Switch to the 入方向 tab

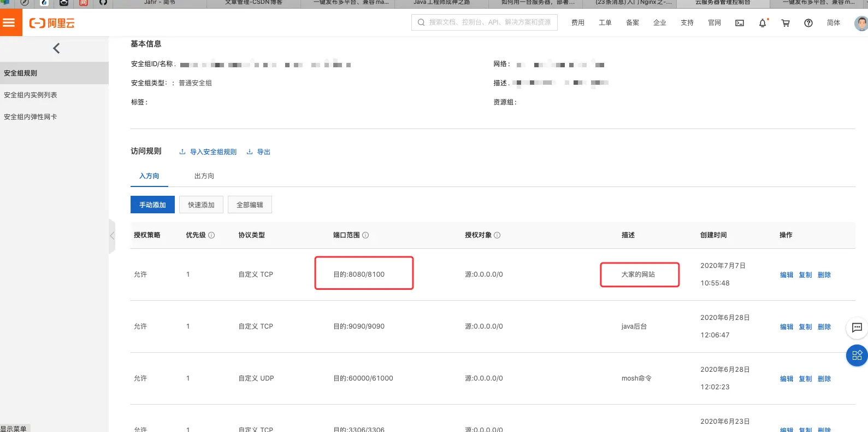click(x=149, y=176)
